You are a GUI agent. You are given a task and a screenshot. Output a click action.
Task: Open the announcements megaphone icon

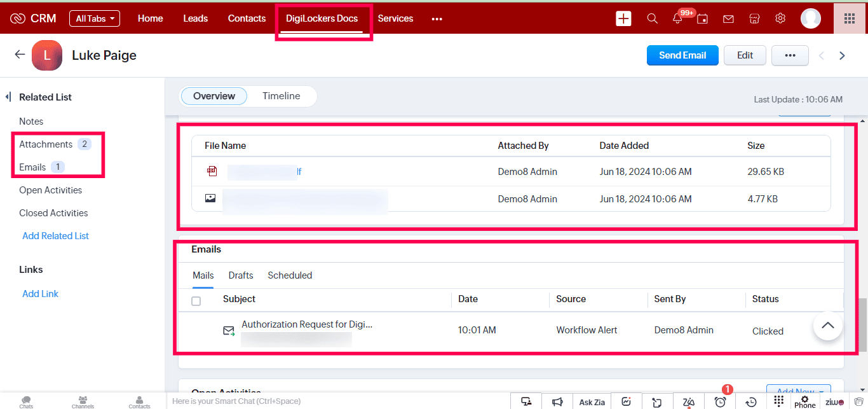coord(557,402)
